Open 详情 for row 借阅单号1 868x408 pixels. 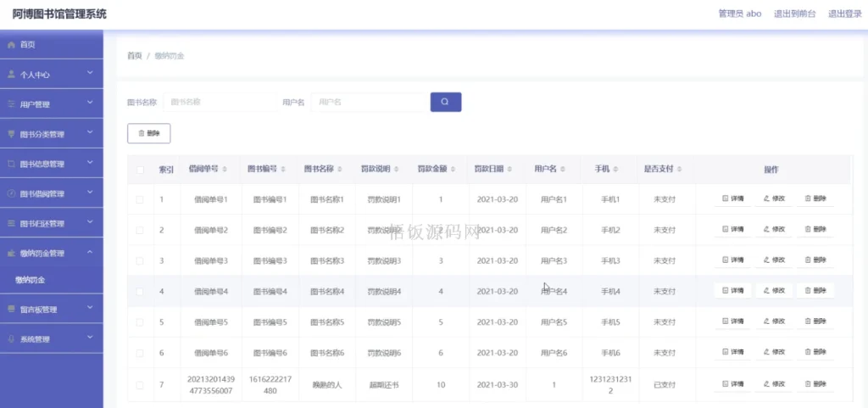732,198
